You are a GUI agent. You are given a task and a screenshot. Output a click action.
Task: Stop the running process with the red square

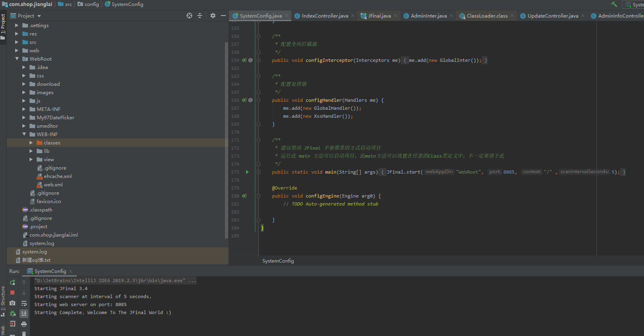(12, 293)
